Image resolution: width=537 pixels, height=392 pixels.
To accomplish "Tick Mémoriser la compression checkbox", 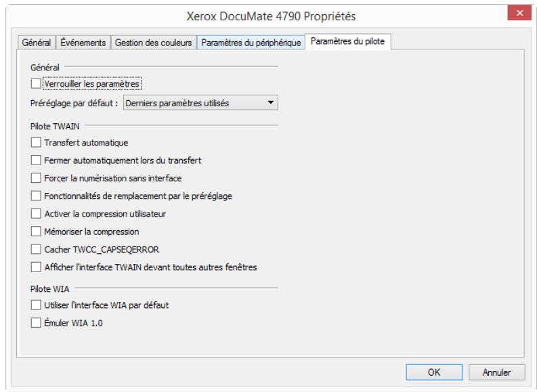I will point(36,232).
